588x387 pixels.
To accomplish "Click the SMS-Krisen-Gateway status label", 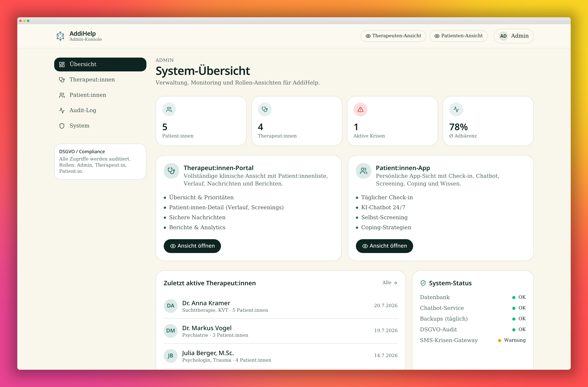I will [449, 341].
